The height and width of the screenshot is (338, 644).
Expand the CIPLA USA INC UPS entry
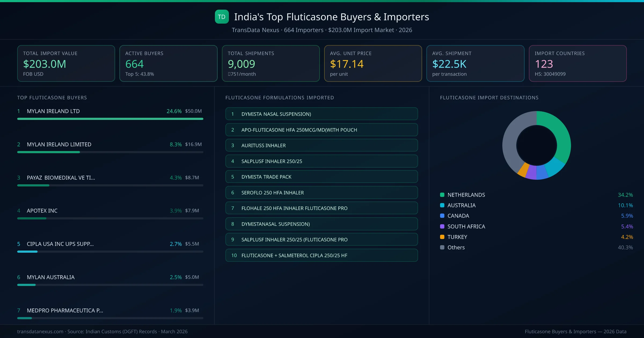(x=60, y=244)
